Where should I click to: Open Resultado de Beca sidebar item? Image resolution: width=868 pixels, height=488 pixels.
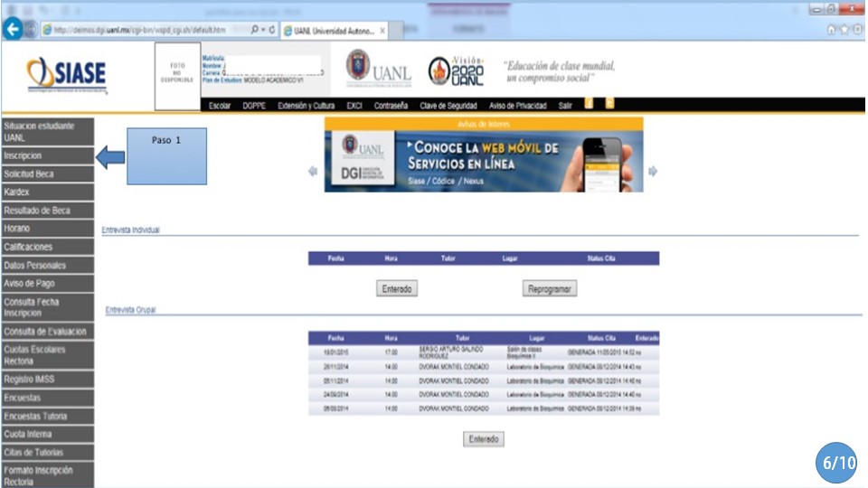click(x=48, y=211)
